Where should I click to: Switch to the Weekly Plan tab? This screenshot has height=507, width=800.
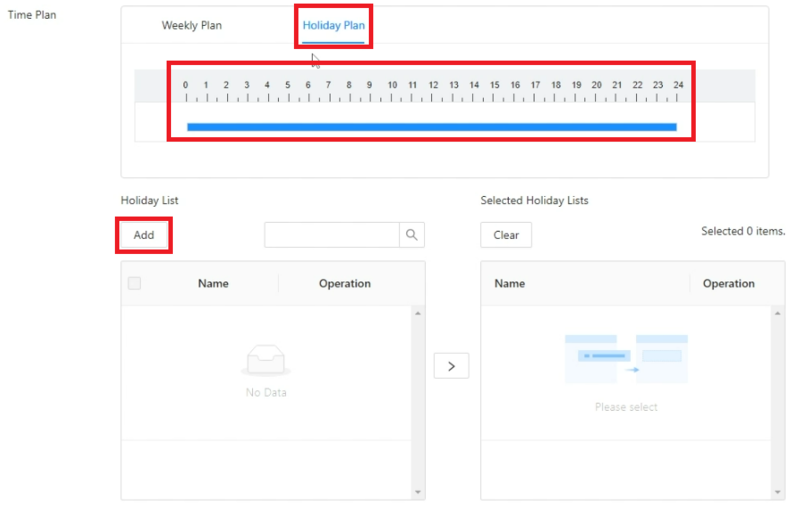[x=191, y=26]
